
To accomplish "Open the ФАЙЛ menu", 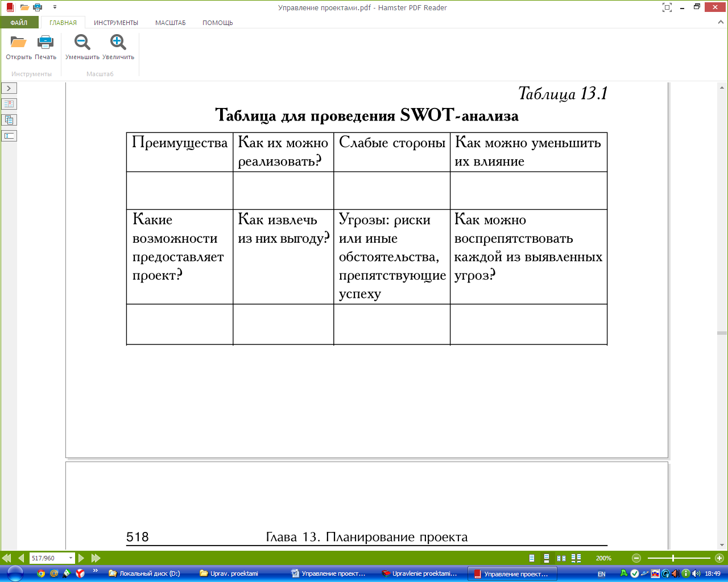I will coord(19,23).
